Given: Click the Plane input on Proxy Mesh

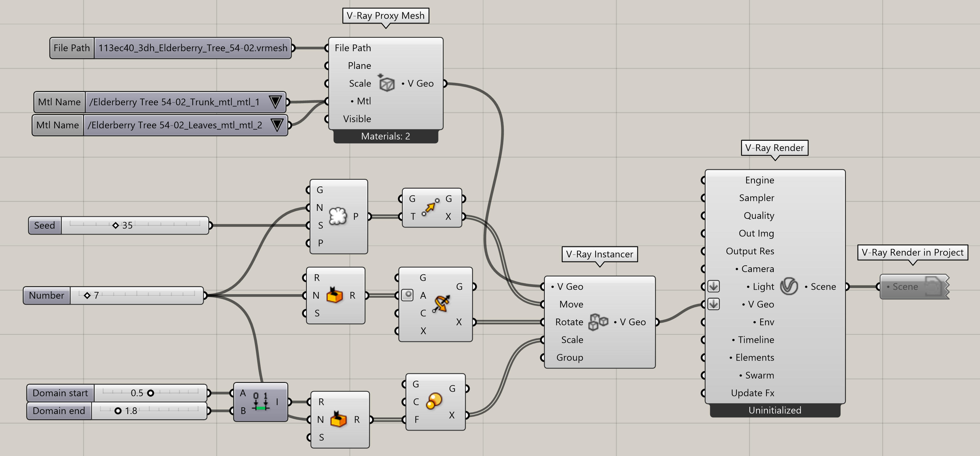Looking at the screenshot, I should (359, 66).
